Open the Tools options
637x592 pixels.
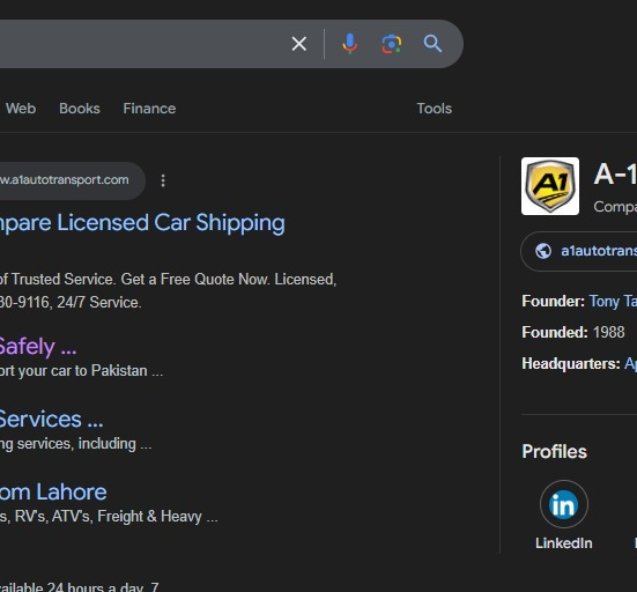coord(434,108)
